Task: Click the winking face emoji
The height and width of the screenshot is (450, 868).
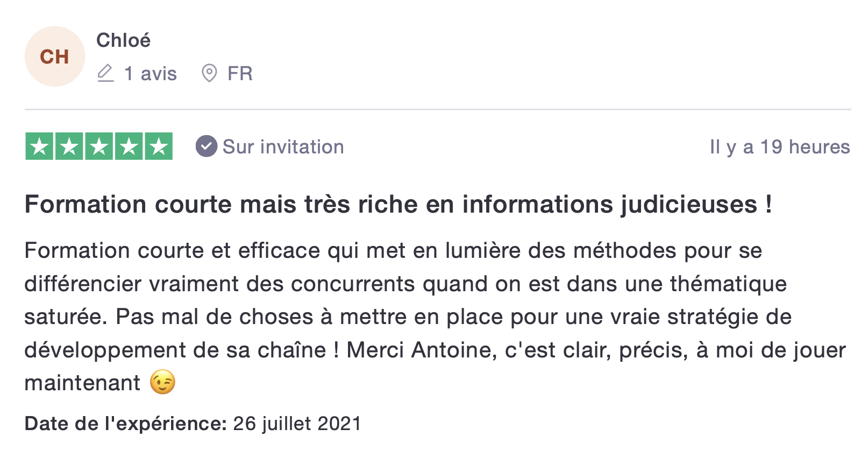Action: pos(162,383)
